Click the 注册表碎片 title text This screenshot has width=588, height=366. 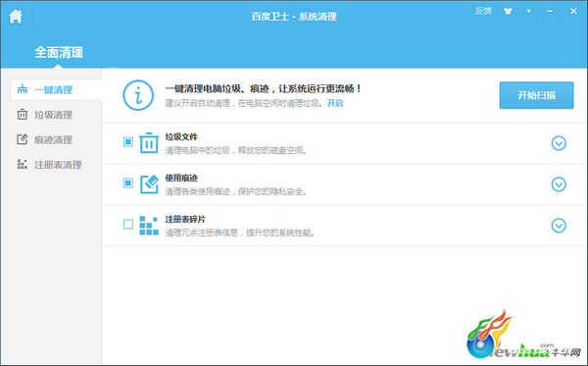coord(185,219)
